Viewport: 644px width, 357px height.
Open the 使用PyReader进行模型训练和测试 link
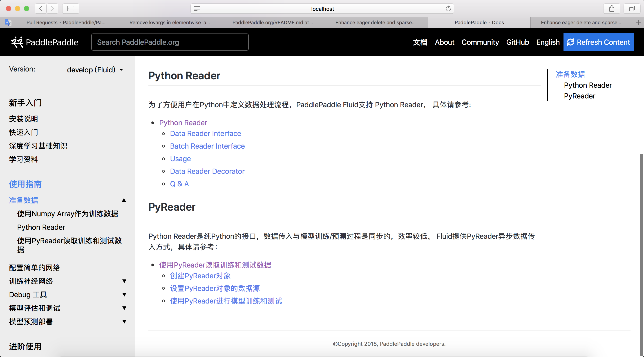[226, 301]
